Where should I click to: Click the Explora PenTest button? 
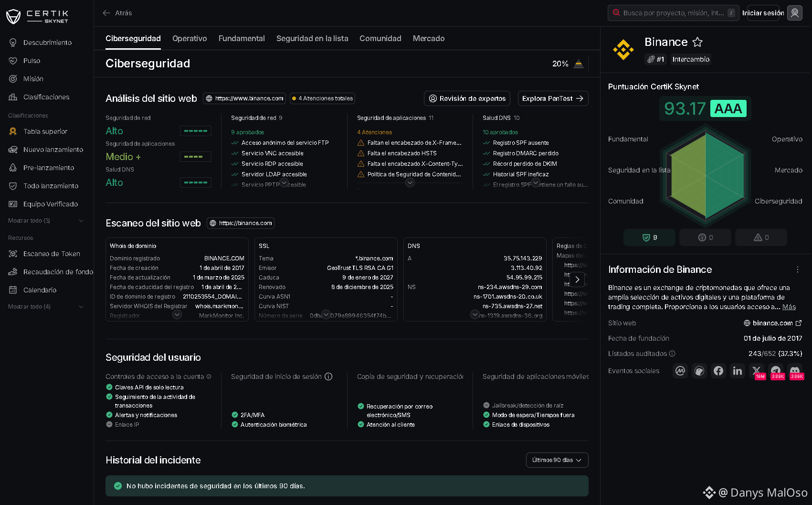pyautogui.click(x=553, y=98)
